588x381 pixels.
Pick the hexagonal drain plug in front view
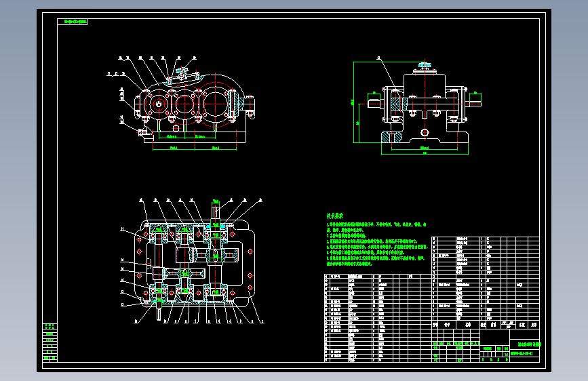(x=176, y=128)
